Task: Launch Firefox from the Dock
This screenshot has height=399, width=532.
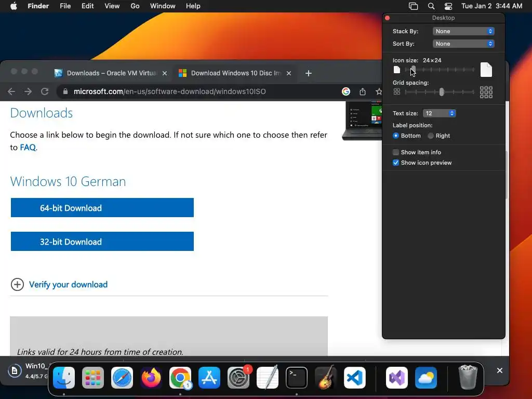Action: click(x=151, y=378)
